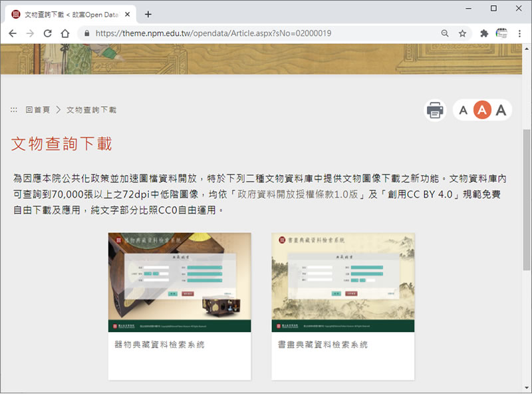
Task: Open the profile avatar menu
Action: 501,33
